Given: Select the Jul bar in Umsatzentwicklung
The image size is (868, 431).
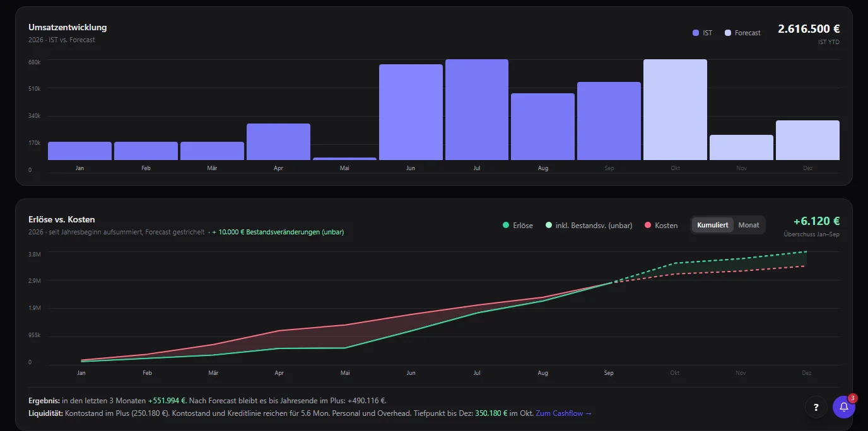Looking at the screenshot, I should [x=477, y=110].
